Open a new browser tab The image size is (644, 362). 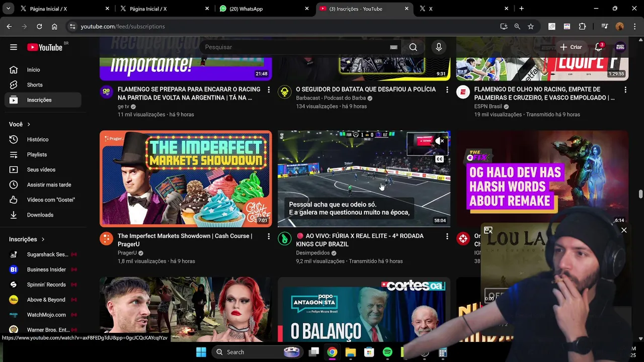pos(521,9)
